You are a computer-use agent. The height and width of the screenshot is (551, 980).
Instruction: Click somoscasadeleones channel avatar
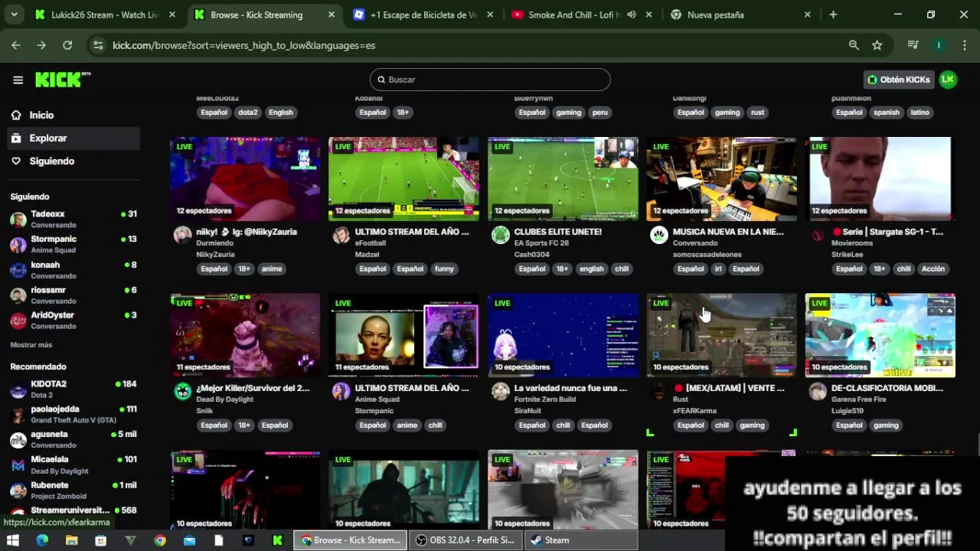click(658, 235)
